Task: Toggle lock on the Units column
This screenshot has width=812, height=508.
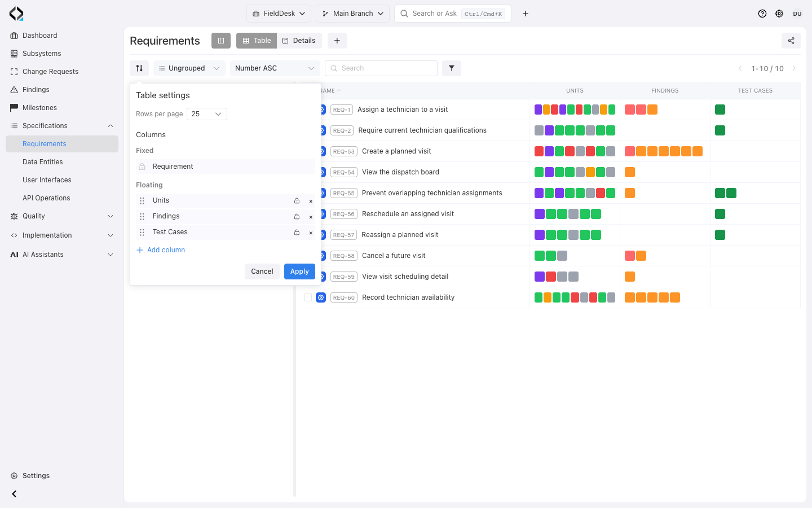Action: tap(297, 200)
